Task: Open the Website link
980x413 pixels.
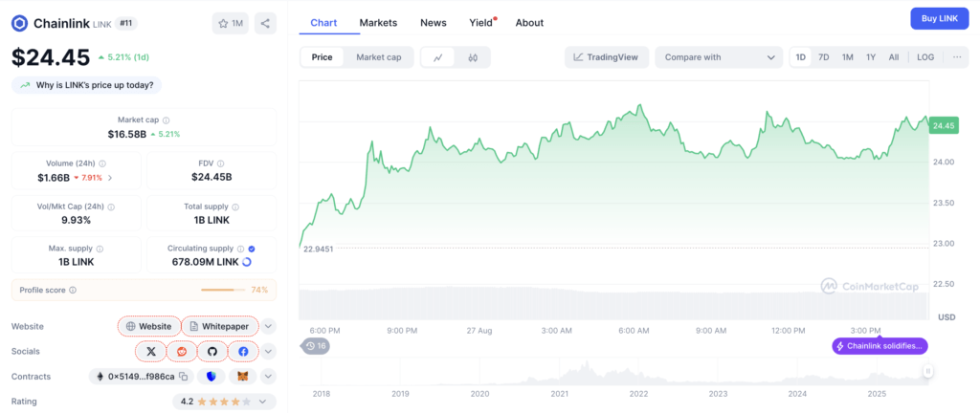Action: (148, 326)
